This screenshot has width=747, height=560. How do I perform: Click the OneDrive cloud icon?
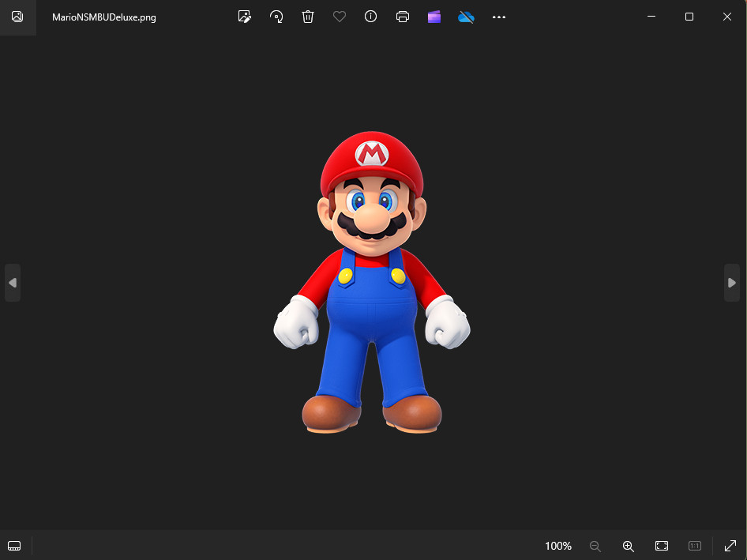coord(466,17)
